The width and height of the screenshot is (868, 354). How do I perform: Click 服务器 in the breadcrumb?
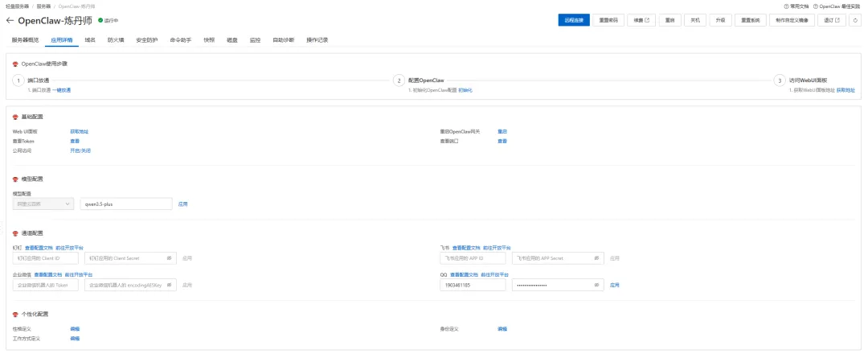pyautogui.click(x=43, y=6)
